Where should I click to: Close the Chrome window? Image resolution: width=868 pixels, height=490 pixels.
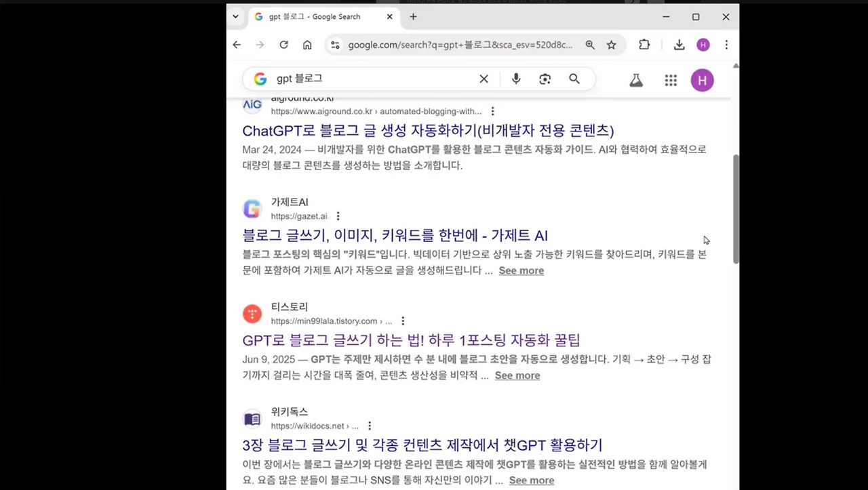click(x=726, y=17)
